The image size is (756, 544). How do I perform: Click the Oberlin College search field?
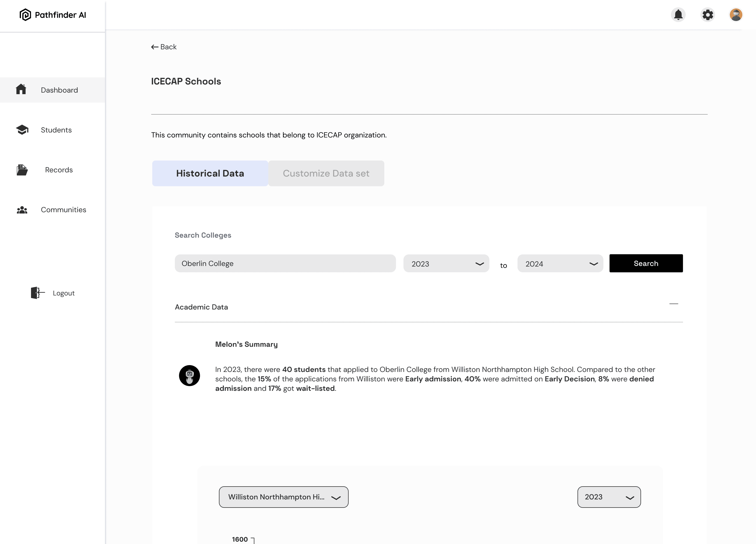pyautogui.click(x=285, y=264)
